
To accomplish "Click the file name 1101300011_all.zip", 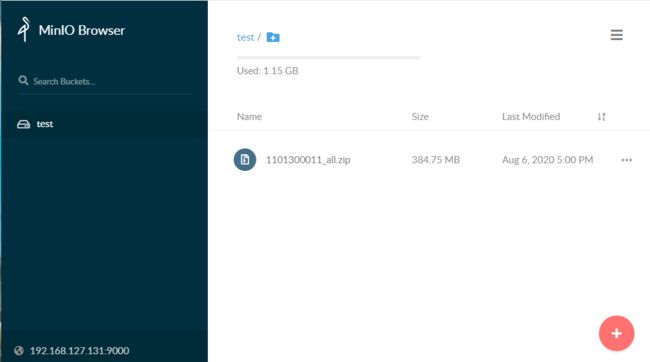I will (308, 160).
